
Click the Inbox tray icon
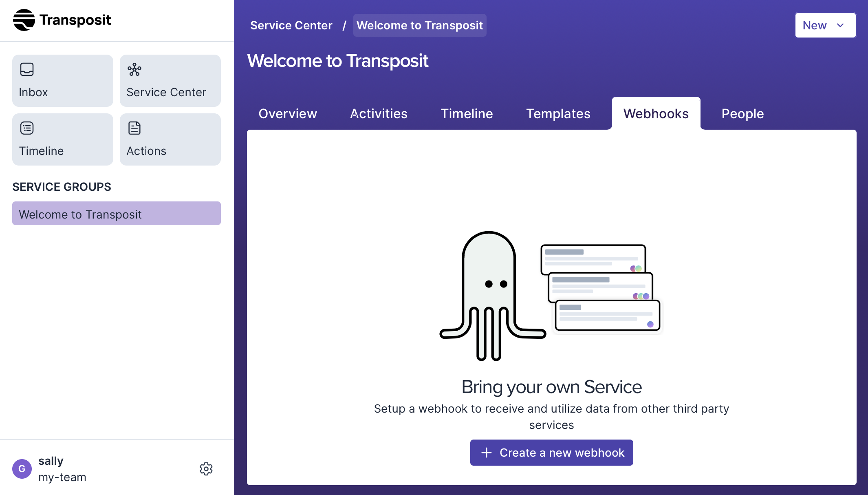pyautogui.click(x=27, y=69)
